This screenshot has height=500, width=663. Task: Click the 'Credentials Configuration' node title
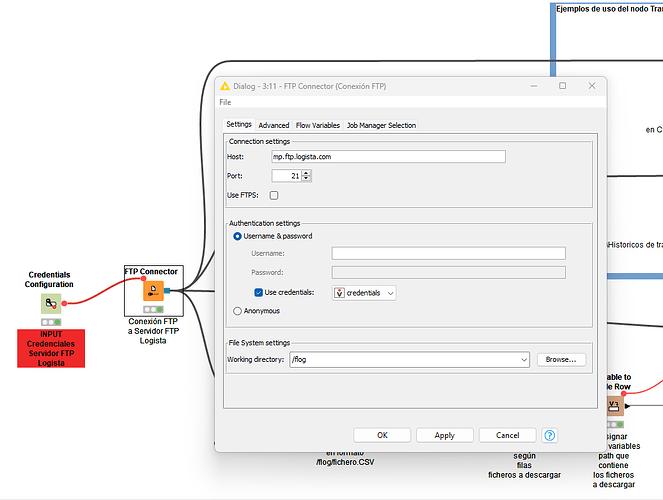[49, 279]
